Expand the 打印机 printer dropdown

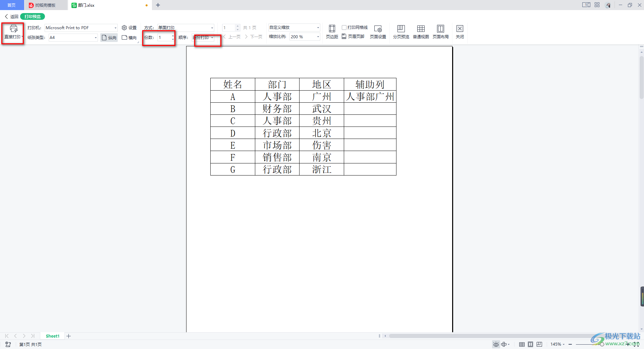tap(115, 28)
